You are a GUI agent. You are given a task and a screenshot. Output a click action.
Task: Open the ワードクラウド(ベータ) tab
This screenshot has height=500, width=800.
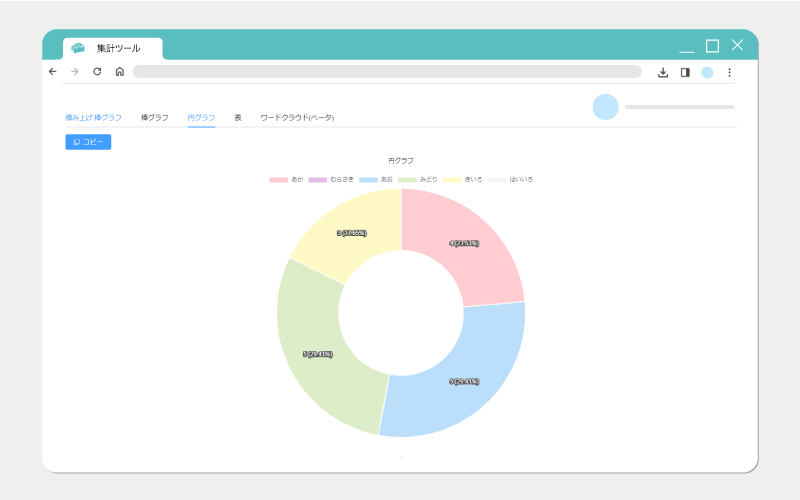(297, 117)
